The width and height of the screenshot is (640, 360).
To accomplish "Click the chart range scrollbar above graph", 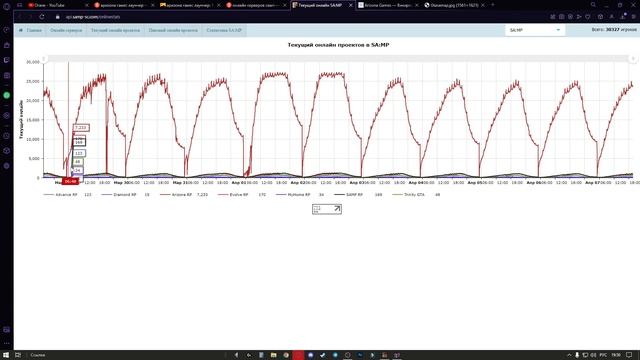I will tap(338, 59).
